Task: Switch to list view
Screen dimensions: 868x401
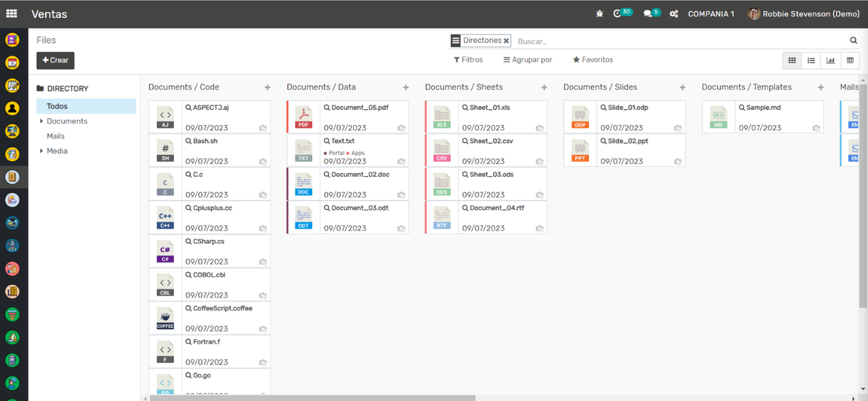Action: click(x=811, y=61)
